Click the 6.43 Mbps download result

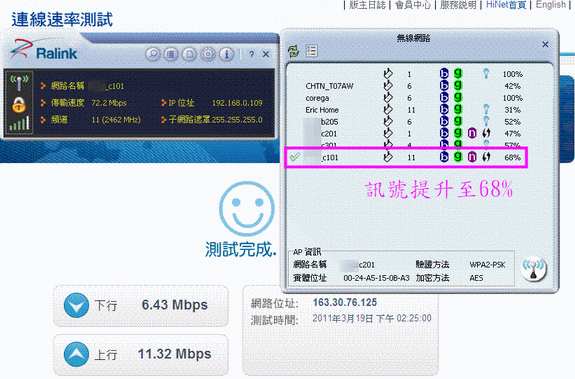click(x=175, y=305)
